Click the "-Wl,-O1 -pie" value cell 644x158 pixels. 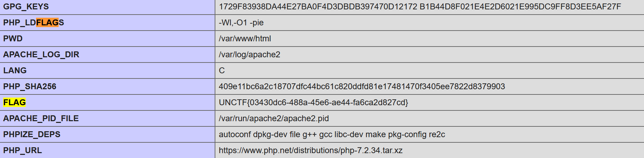[241, 23]
